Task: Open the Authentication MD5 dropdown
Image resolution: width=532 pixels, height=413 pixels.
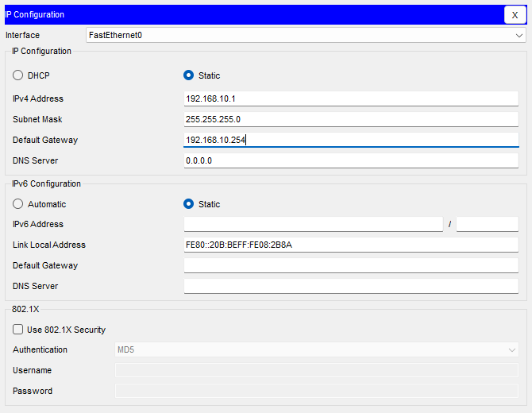Action: [317, 349]
